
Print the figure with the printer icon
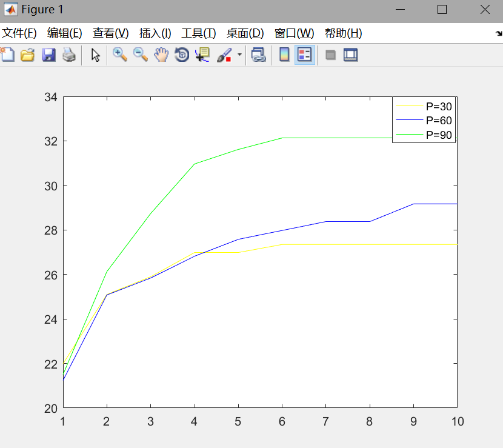click(69, 55)
